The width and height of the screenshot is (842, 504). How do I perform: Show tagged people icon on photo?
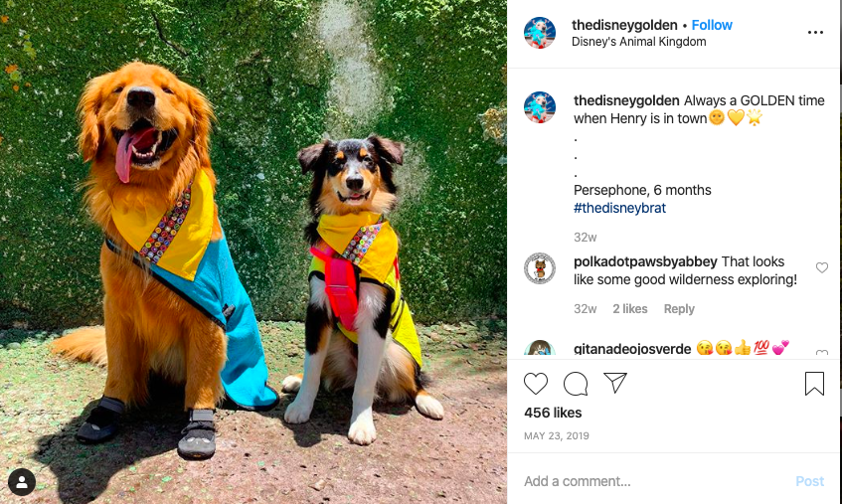[x=22, y=482]
